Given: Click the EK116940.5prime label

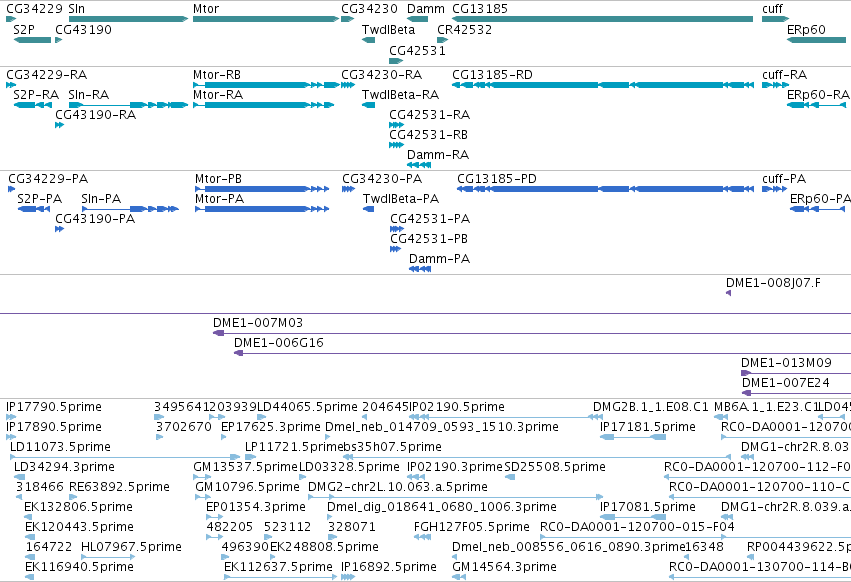Looking at the screenshot, I should 79,567.
